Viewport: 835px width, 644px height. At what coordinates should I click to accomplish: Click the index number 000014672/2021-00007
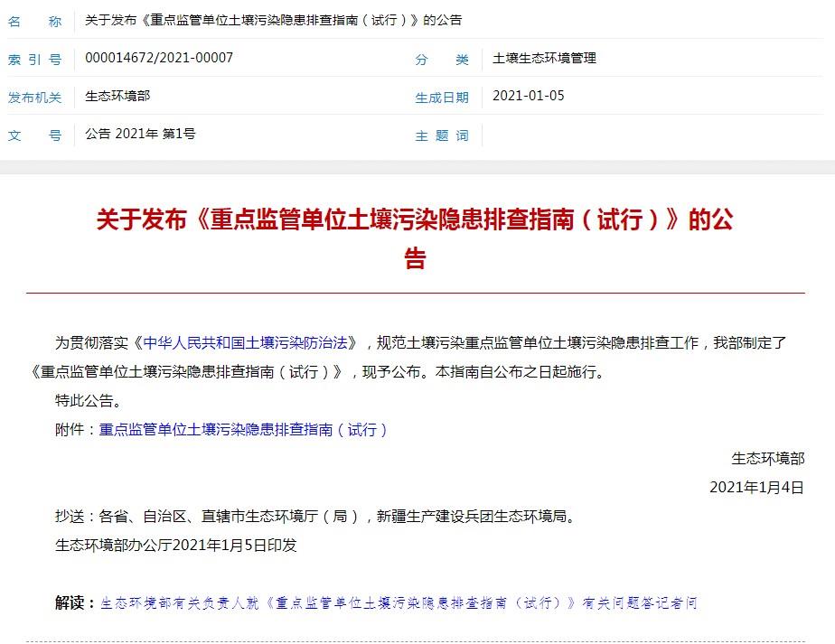pos(159,58)
